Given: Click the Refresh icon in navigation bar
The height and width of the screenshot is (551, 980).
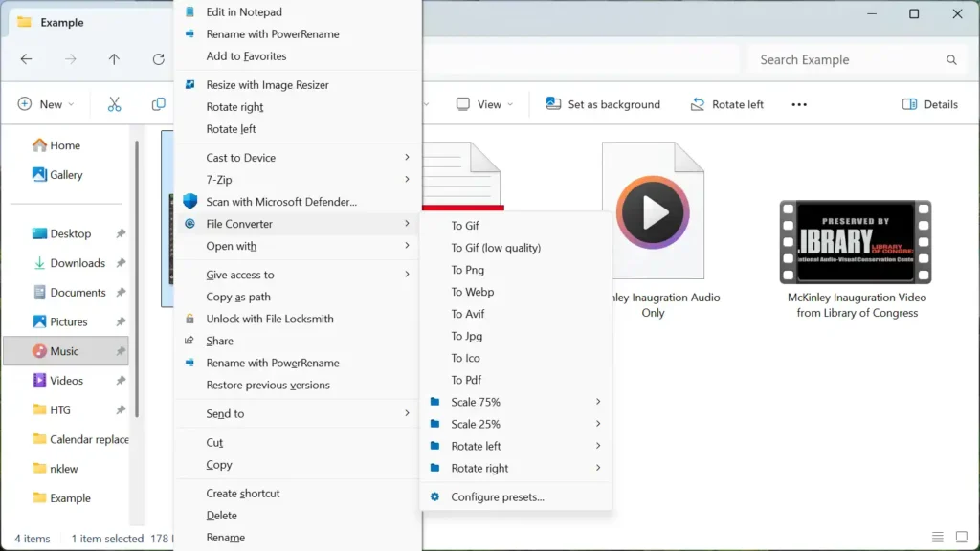Looking at the screenshot, I should (158, 59).
